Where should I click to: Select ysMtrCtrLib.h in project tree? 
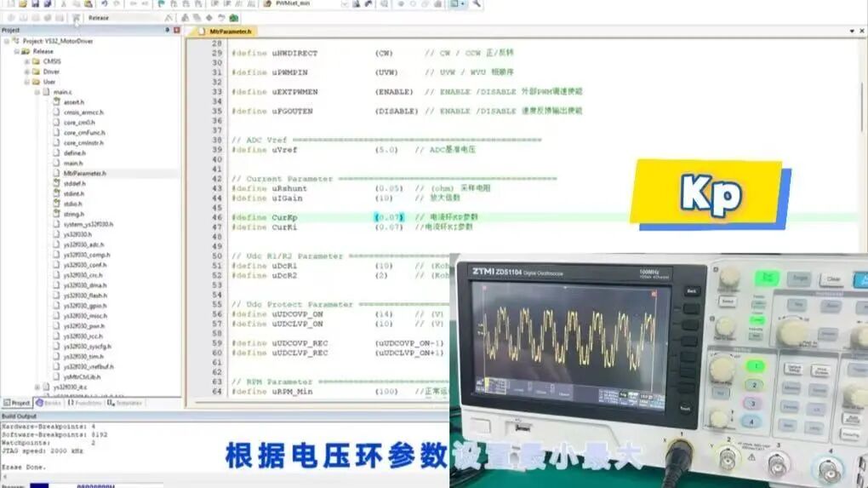click(x=82, y=377)
